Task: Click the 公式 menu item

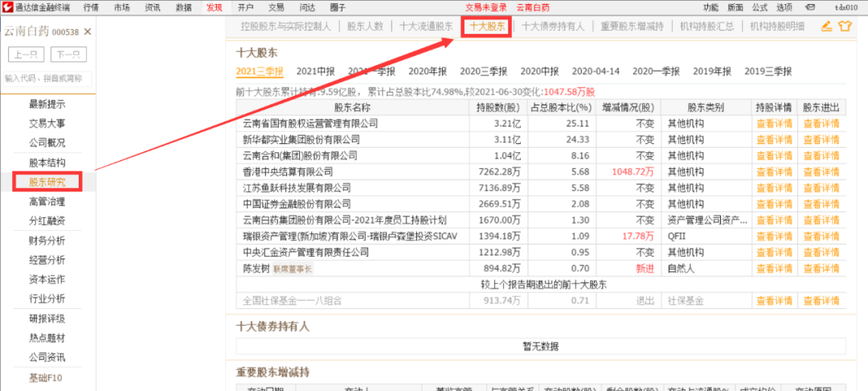Action: (760, 7)
